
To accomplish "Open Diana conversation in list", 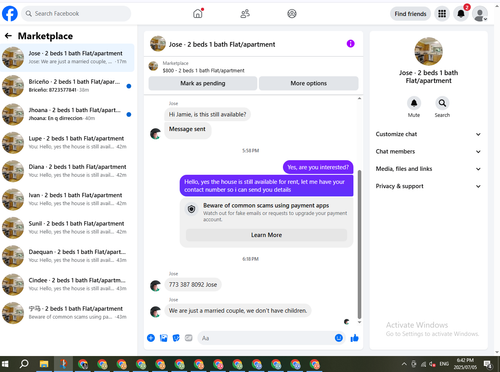I will click(67, 171).
